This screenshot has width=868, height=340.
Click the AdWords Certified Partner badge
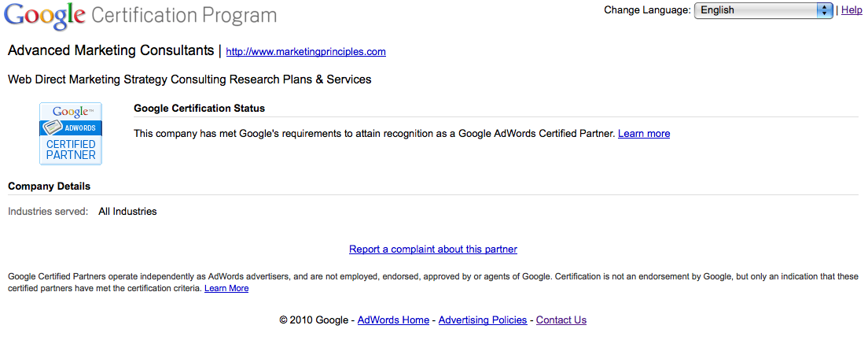point(71,134)
